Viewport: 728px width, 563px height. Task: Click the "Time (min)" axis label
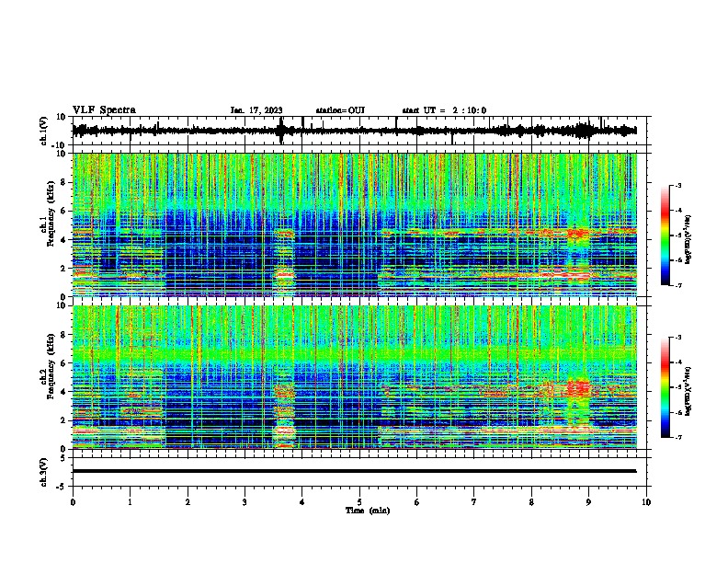tap(368, 511)
